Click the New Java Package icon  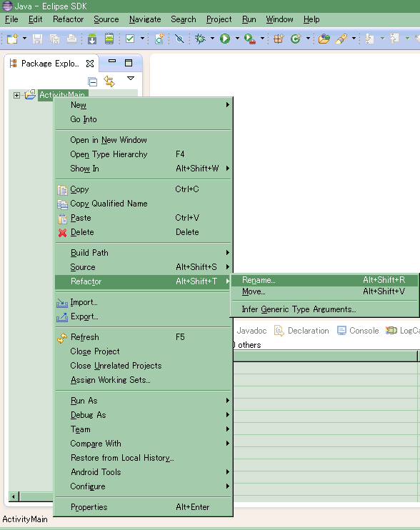click(x=279, y=39)
